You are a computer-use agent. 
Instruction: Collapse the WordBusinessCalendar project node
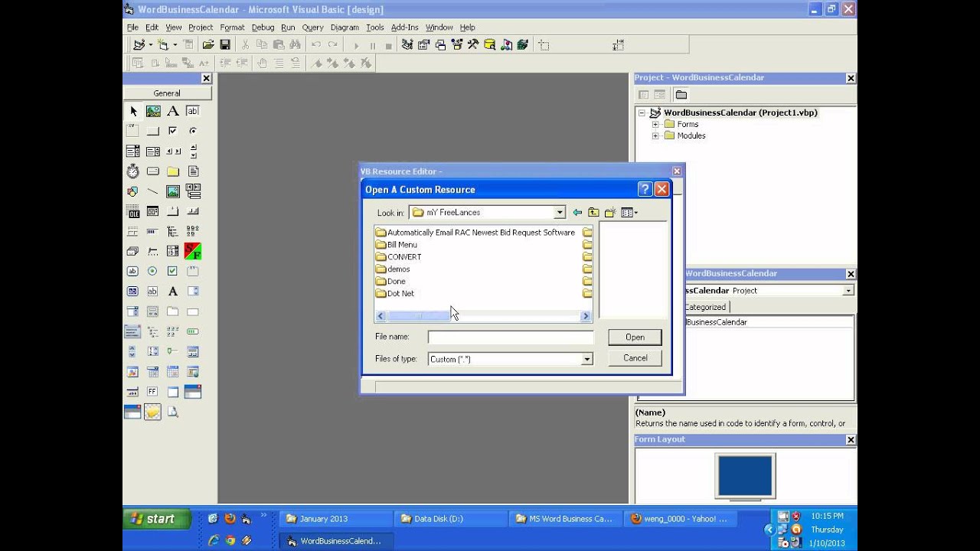pyautogui.click(x=642, y=112)
